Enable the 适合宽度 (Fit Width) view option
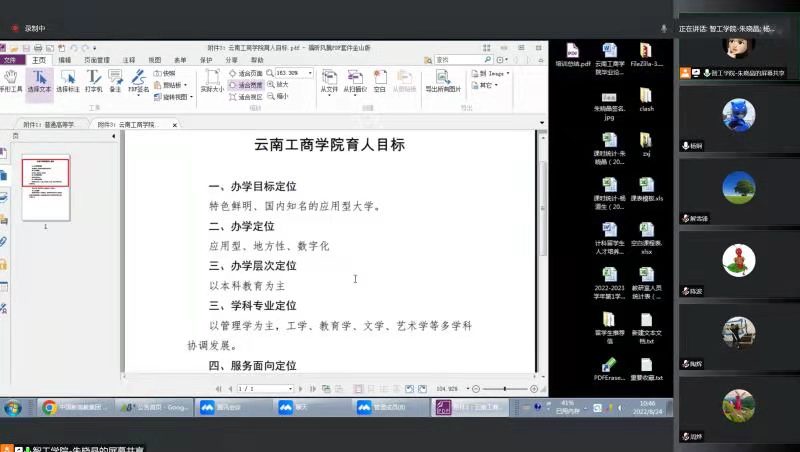800x452 pixels. tap(246, 85)
